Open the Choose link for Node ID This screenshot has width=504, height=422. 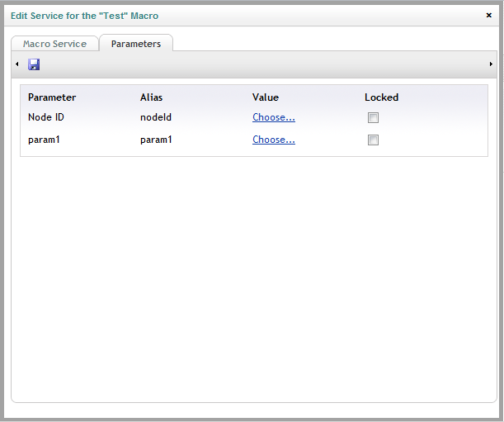coord(274,117)
